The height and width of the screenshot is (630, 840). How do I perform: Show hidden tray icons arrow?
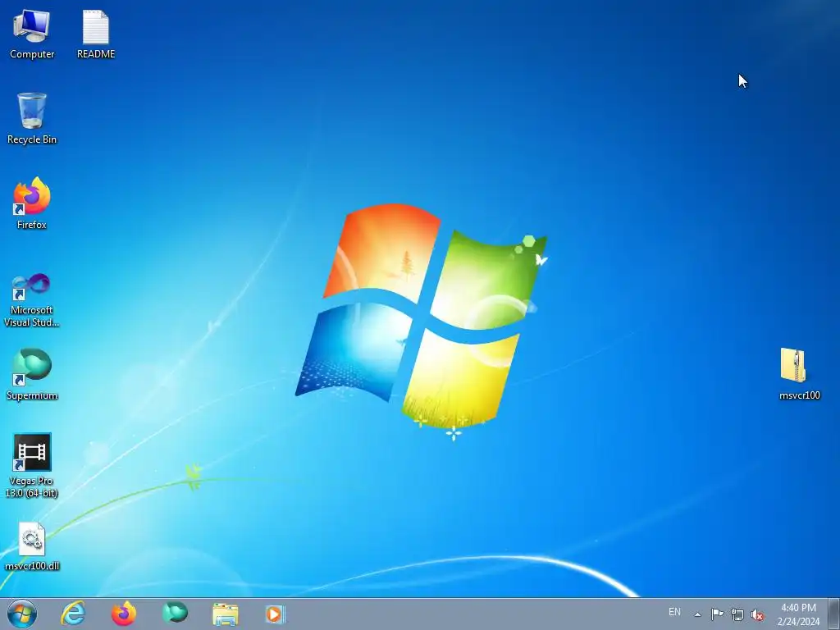tap(697, 614)
